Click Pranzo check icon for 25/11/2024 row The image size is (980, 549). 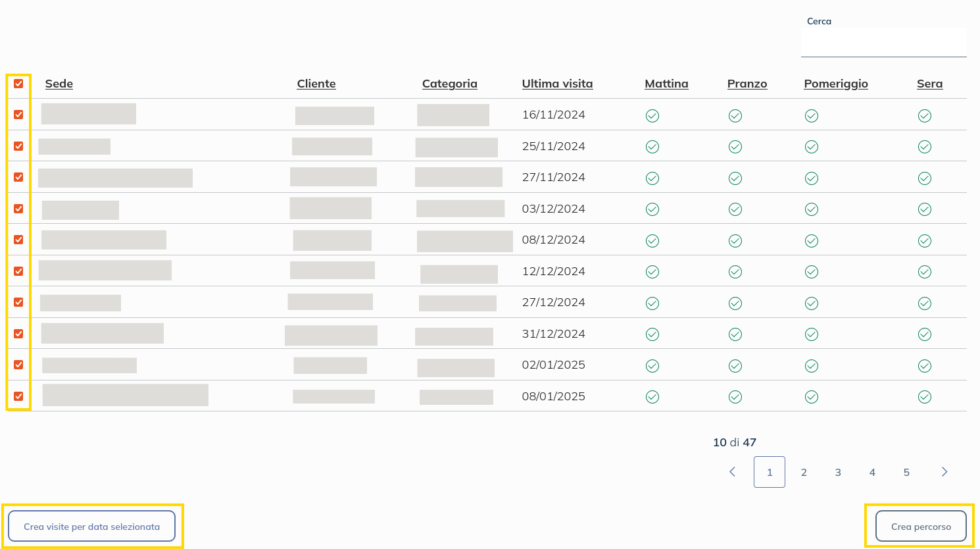coord(735,147)
